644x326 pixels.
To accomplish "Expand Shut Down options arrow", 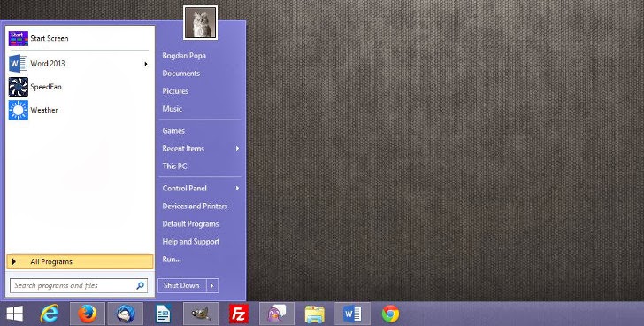I will click(212, 285).
